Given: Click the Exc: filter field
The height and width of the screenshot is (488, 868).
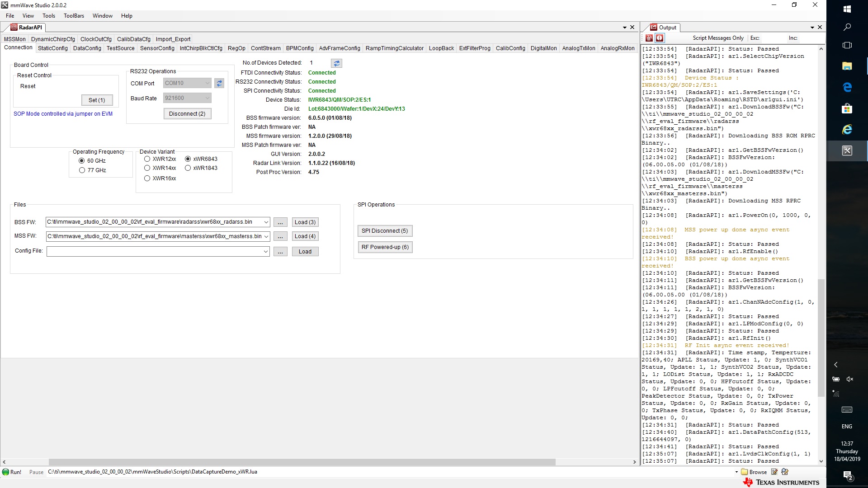Looking at the screenshot, I should (x=774, y=38).
